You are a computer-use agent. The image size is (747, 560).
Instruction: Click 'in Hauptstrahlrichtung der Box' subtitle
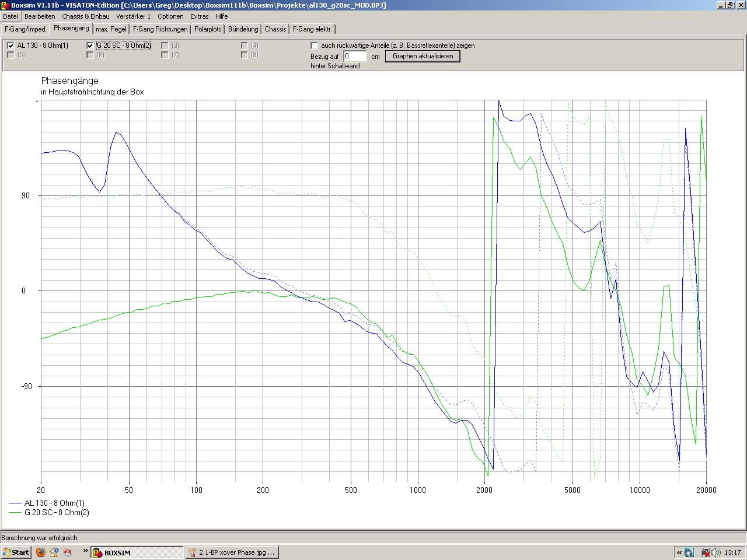coord(92,92)
